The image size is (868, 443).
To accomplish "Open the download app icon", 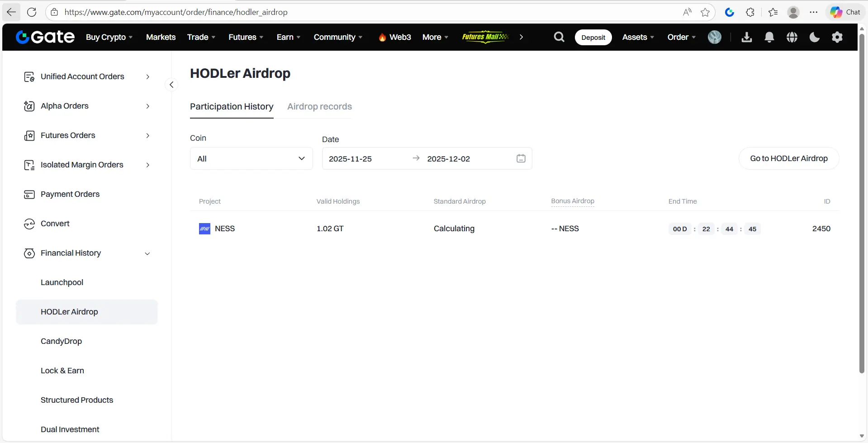I will point(747,37).
